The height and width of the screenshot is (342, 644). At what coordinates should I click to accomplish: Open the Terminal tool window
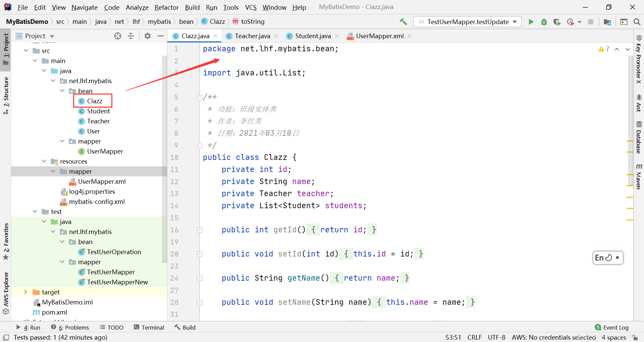149,328
